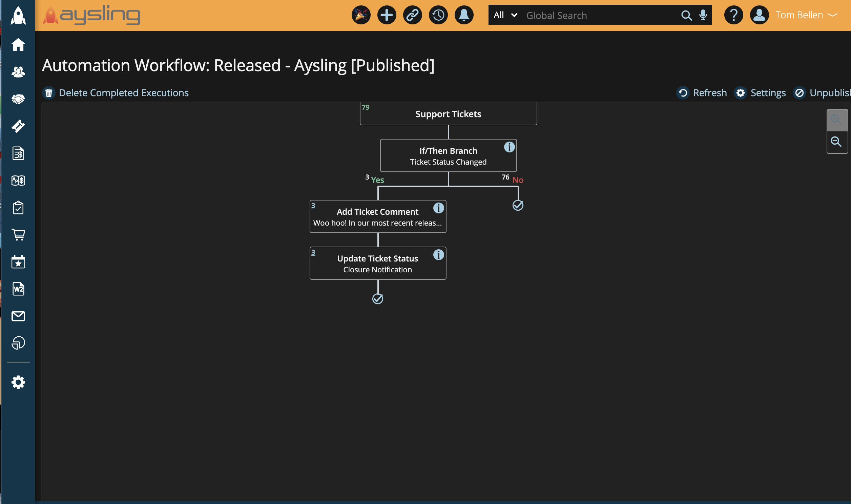The height and width of the screenshot is (504, 851).
Task: Click the help question mark icon
Action: click(x=733, y=15)
